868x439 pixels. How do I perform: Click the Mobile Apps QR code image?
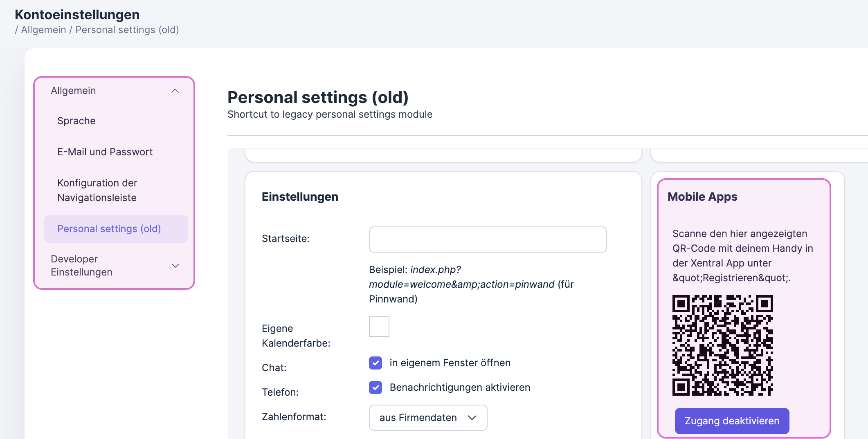(722, 345)
